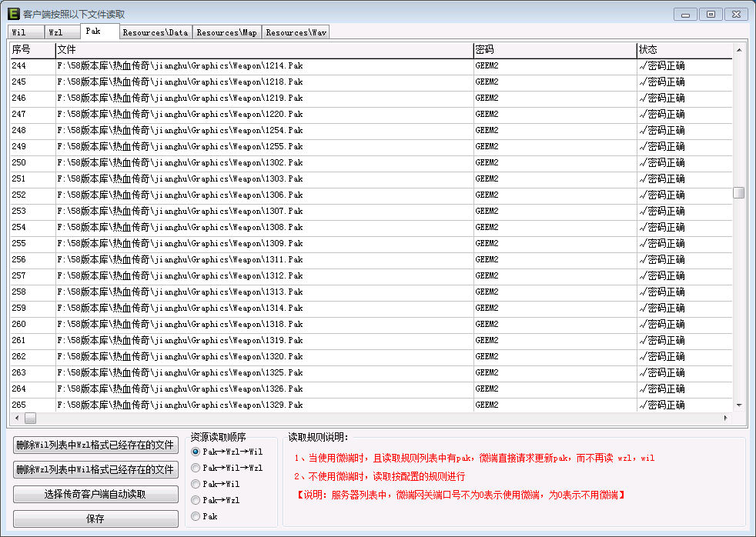The image size is (756, 537).
Task: Select row with file Weapon\1320.Pak
Action: pyautogui.click(x=371, y=356)
